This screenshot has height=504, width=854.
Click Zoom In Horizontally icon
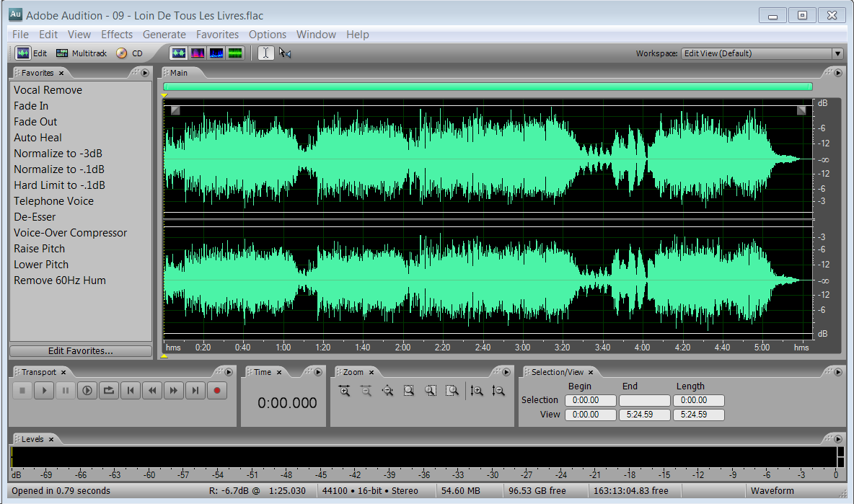point(344,391)
